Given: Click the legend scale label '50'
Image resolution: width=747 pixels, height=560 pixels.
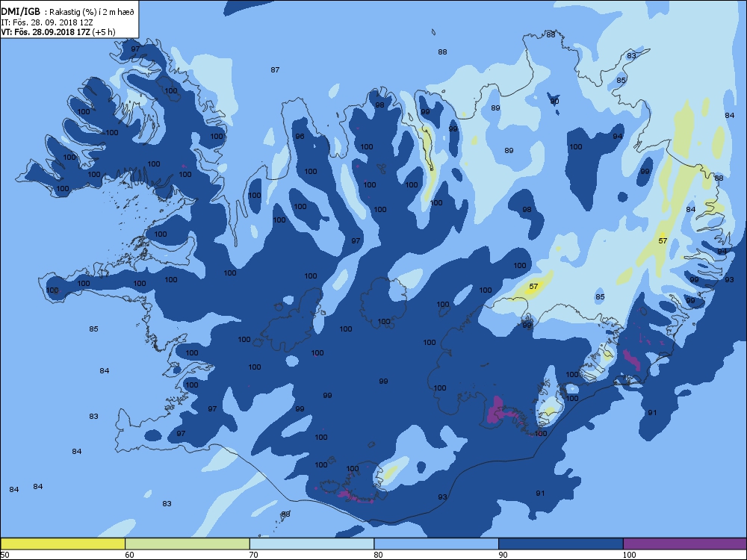Looking at the screenshot, I should 4,555.
